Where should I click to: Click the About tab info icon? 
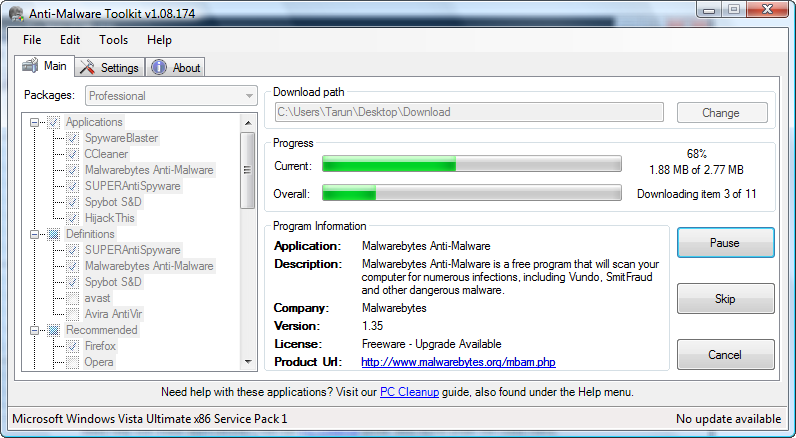click(x=159, y=67)
